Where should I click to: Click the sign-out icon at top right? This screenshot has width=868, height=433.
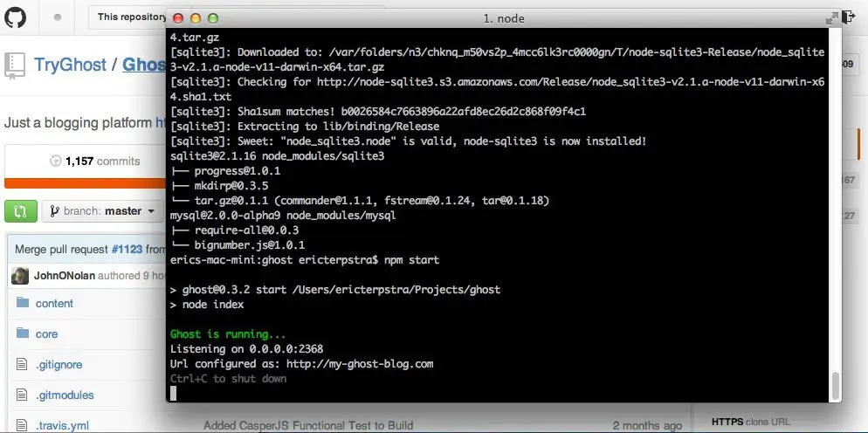(x=849, y=17)
